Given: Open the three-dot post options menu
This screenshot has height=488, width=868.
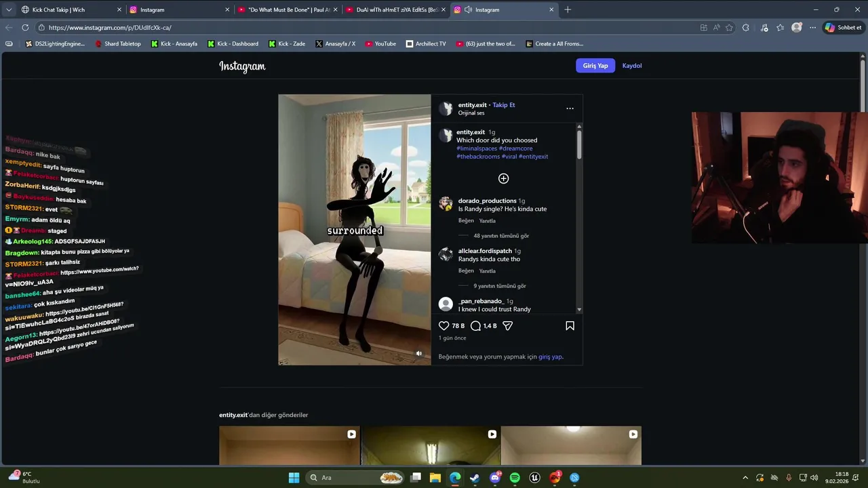Looking at the screenshot, I should point(570,108).
